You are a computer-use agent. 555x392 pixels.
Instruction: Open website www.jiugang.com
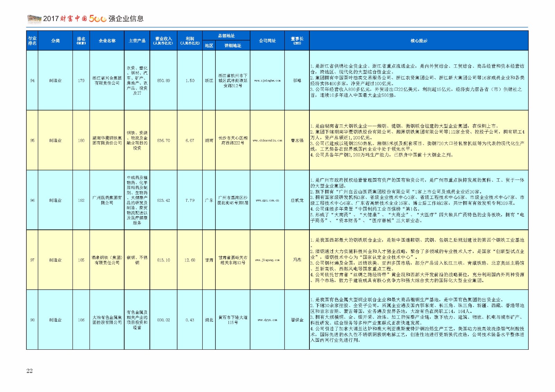tap(267, 260)
